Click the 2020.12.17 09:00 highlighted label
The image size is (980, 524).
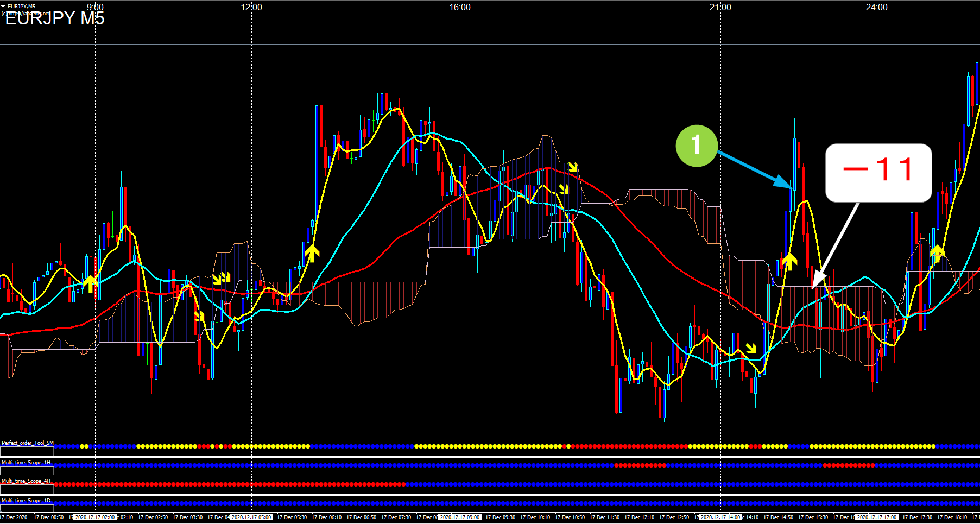pos(460,517)
